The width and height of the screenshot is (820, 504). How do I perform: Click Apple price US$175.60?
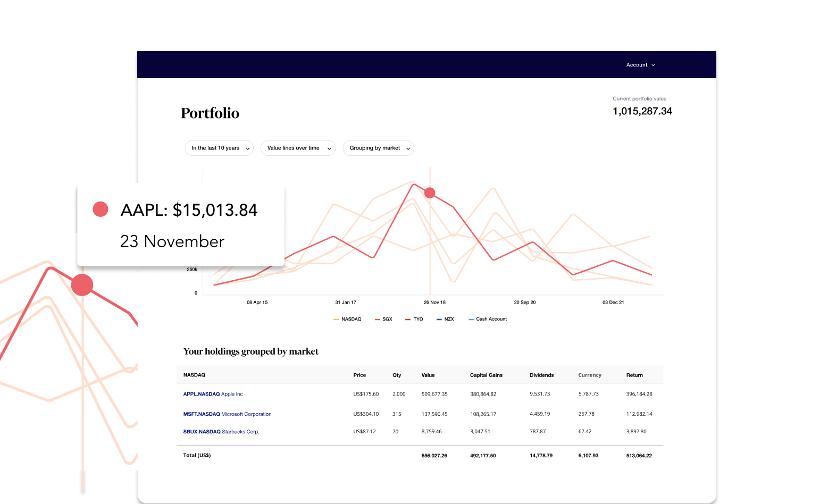click(366, 394)
